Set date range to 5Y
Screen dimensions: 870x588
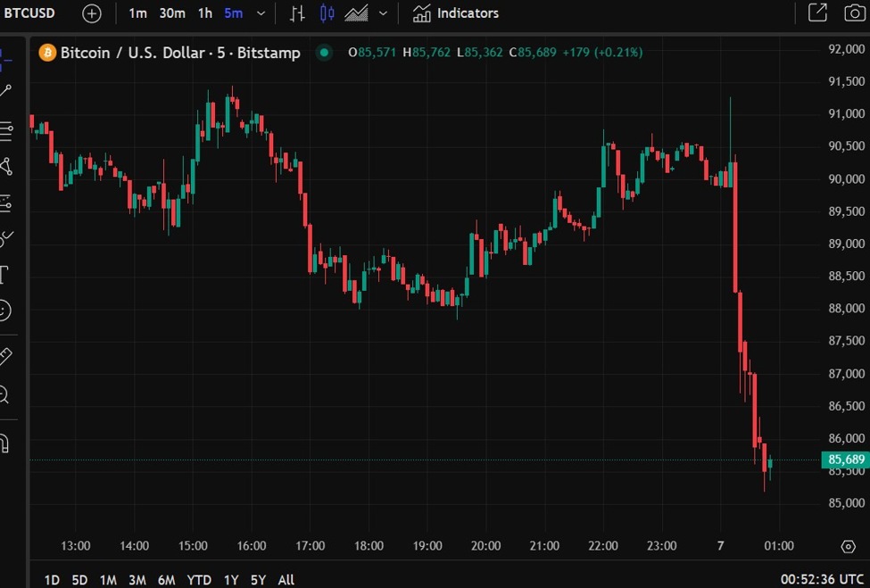pyautogui.click(x=258, y=580)
